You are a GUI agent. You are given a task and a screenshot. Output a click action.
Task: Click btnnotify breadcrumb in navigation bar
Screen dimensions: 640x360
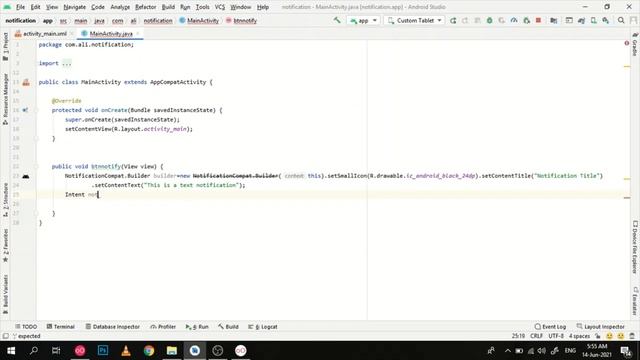click(x=241, y=20)
